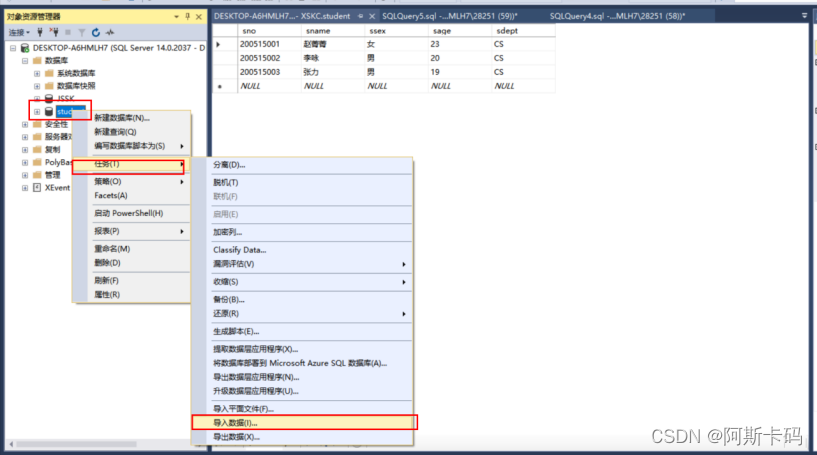Viewport: 817px width, 455px height.
Task: Expand the 安全性 node
Action: (25, 124)
